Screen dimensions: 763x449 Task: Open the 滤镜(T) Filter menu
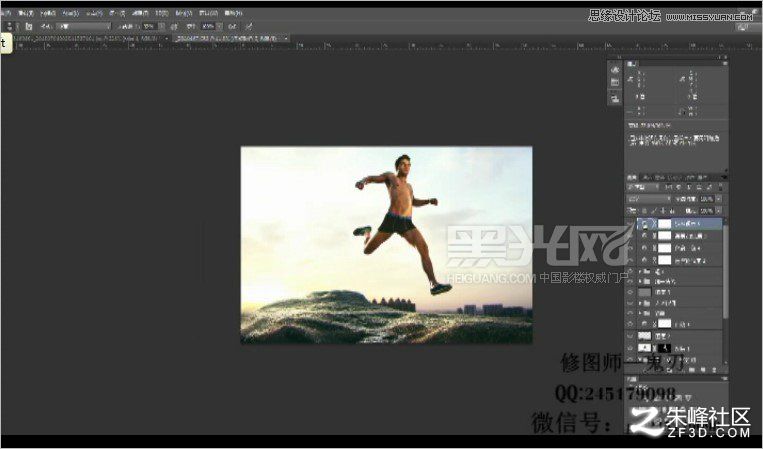coord(141,14)
